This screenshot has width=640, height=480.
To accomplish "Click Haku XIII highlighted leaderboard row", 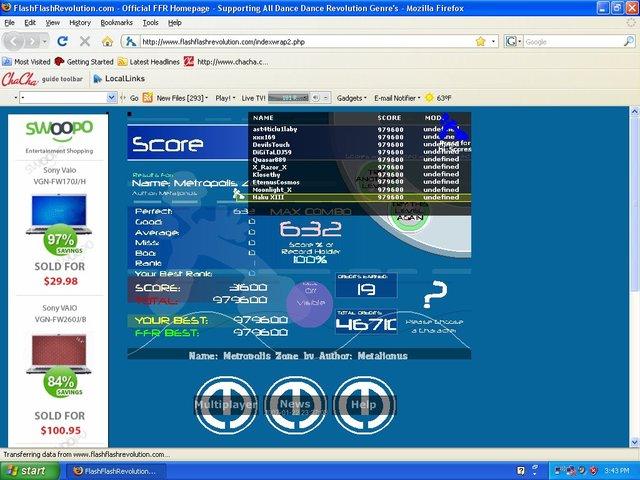I will point(353,197).
